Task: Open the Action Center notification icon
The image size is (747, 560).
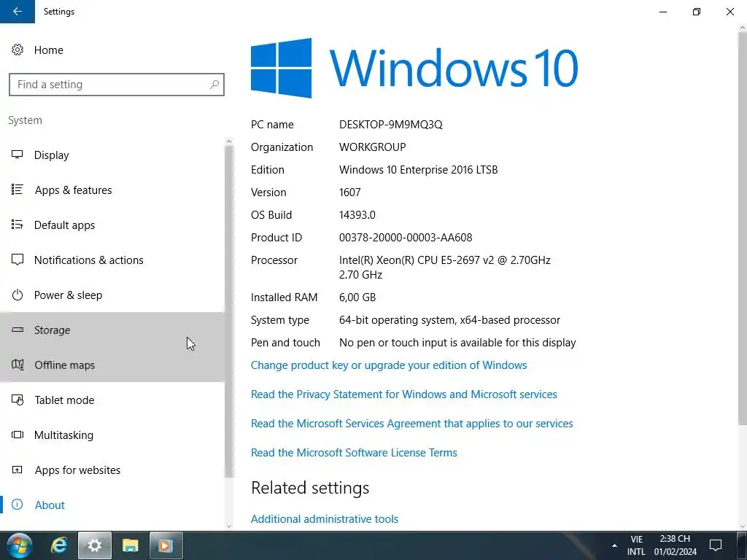Action: (x=715, y=545)
